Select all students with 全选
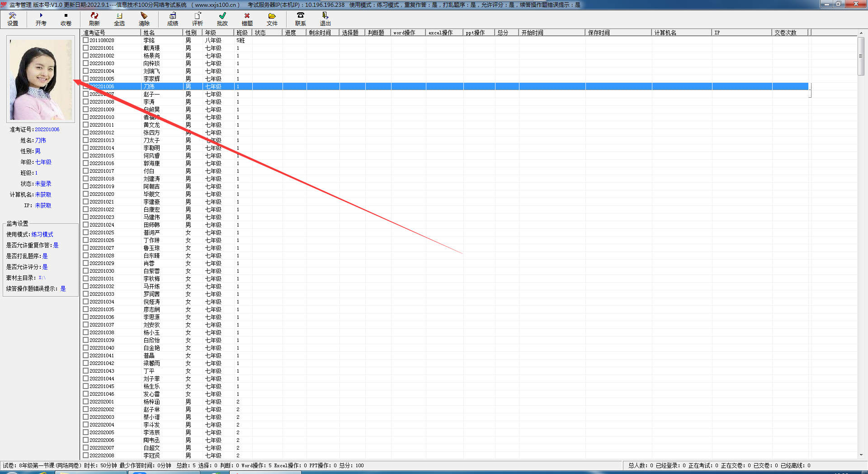This screenshot has height=474, width=868. [x=119, y=19]
